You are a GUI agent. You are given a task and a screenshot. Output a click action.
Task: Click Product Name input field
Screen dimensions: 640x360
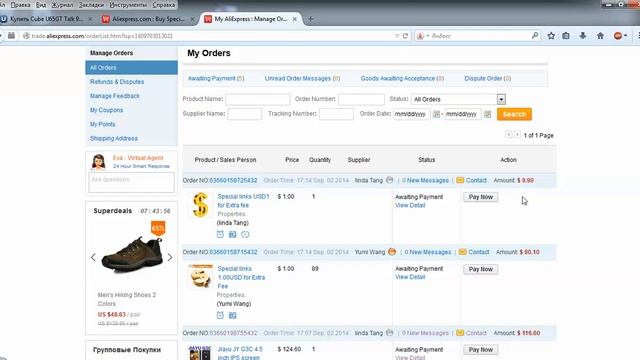[x=258, y=99]
